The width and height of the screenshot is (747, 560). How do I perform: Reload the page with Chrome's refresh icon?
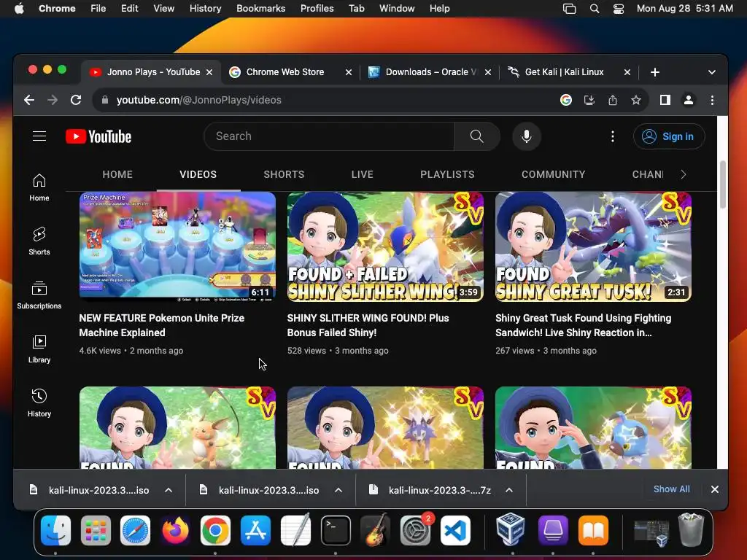tap(76, 100)
